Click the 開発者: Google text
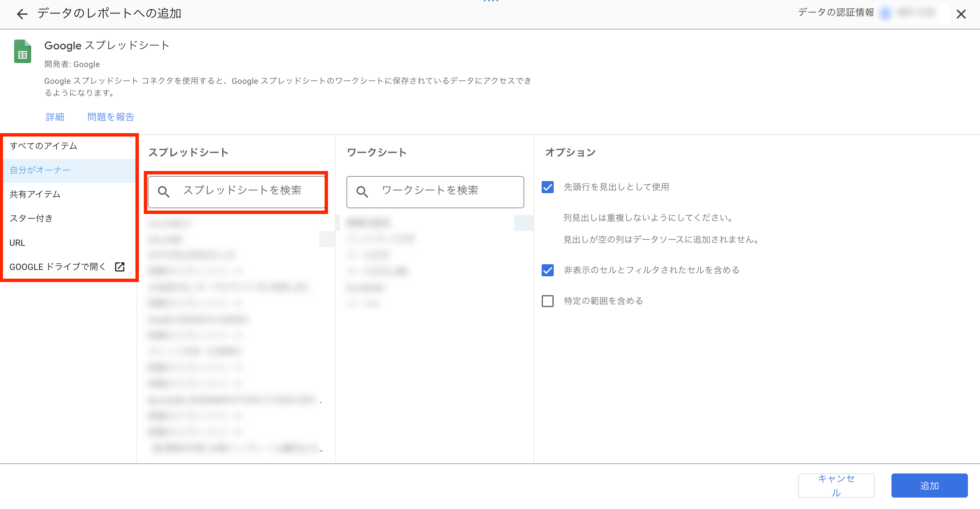Image resolution: width=980 pixels, height=509 pixels. [72, 64]
